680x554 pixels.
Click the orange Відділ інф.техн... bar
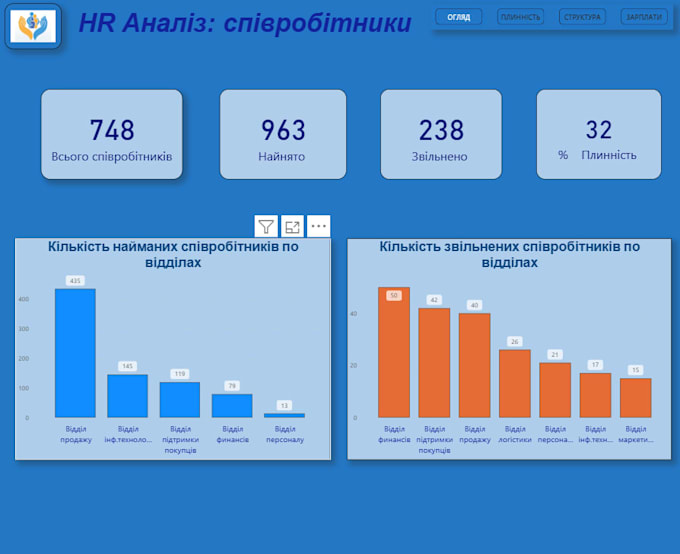coord(595,395)
